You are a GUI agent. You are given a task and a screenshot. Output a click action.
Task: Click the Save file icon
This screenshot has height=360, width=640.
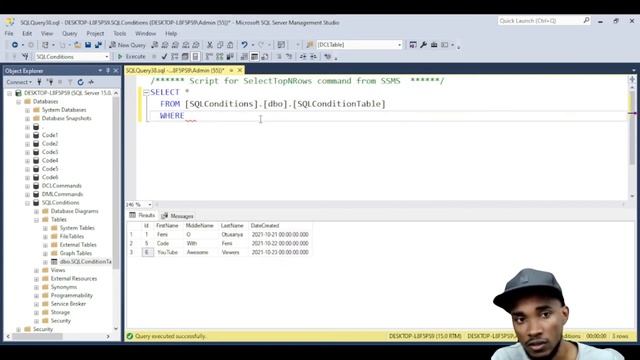tap(88, 45)
